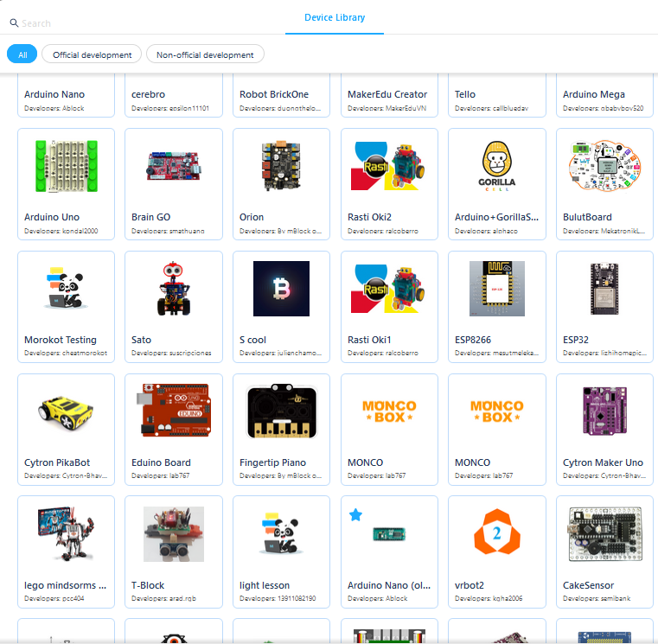
Task: Select the Cytron PikaBot yellow car image
Action: click(x=66, y=412)
